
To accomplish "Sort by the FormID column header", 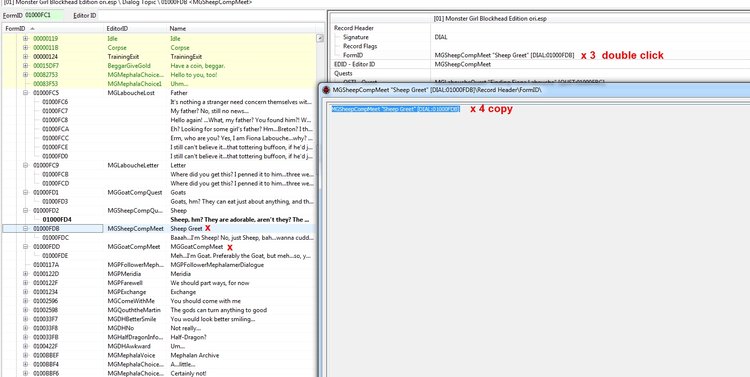I will coord(53,29).
